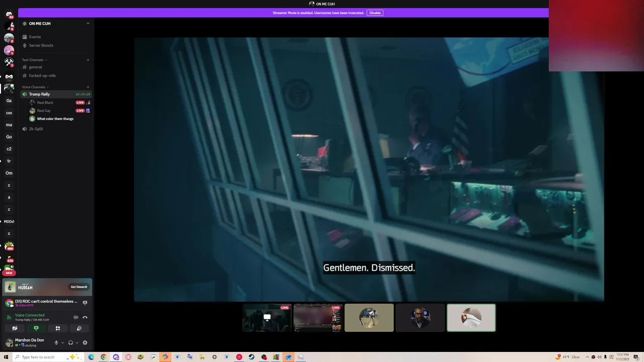Open Steam from the taskbar
The height and width of the screenshot is (362, 644).
252,357
